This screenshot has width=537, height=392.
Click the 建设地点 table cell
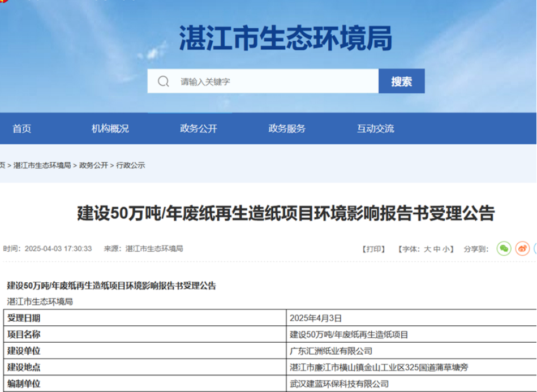pos(145,367)
